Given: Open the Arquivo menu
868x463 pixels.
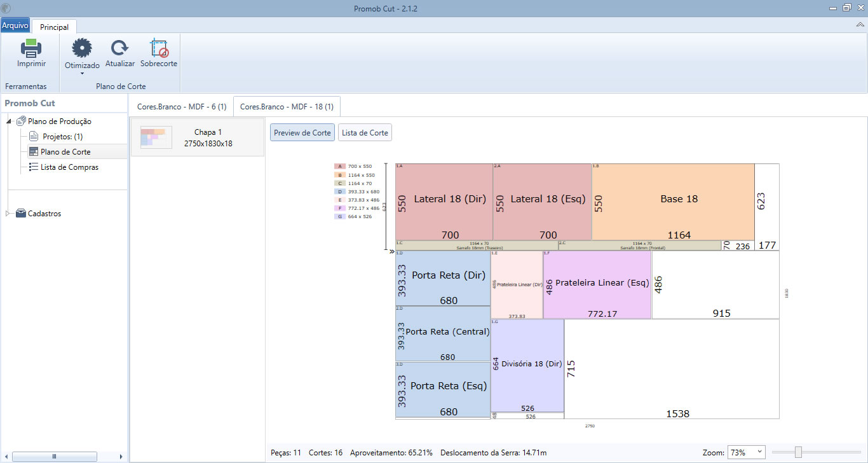Looking at the screenshot, I should [15, 25].
